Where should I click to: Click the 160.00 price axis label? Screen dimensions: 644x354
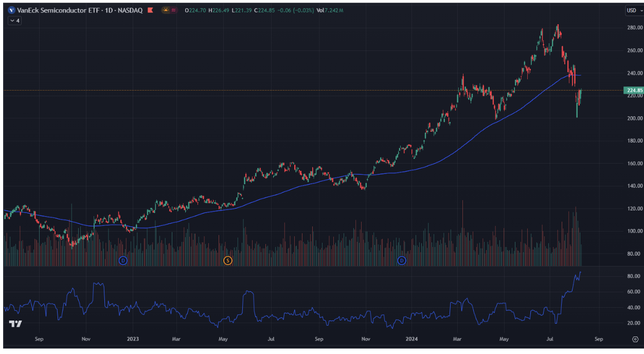tap(634, 163)
